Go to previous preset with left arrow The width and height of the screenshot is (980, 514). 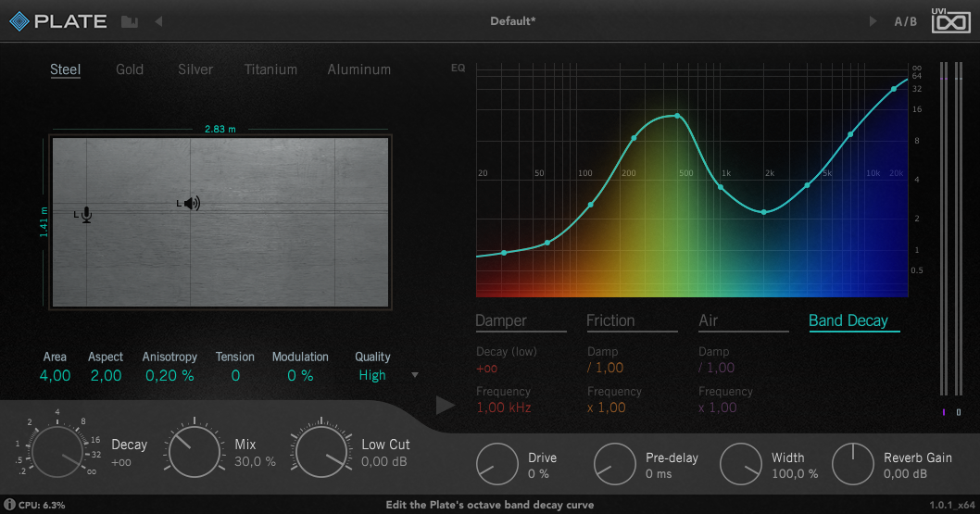[x=158, y=21]
